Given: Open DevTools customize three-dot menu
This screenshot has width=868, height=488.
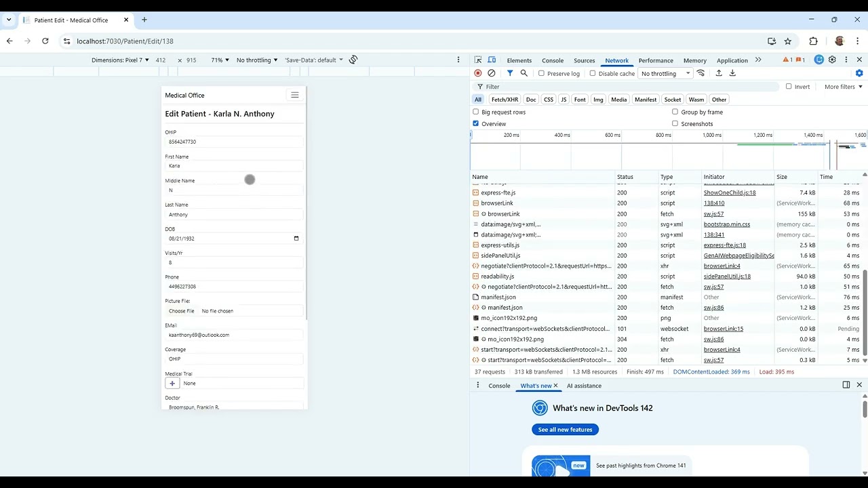Looking at the screenshot, I should tap(846, 60).
